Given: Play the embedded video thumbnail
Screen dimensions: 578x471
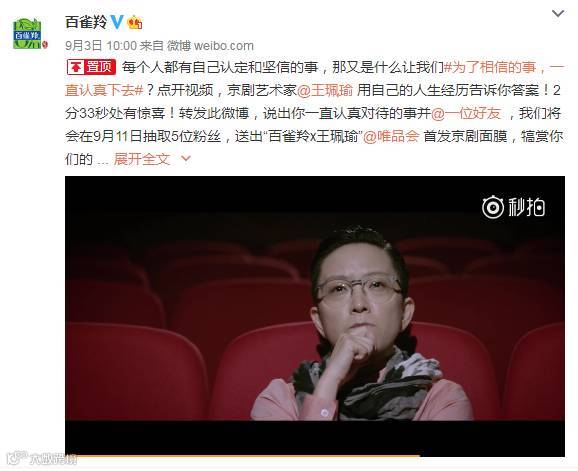Looking at the screenshot, I should pos(315,316).
